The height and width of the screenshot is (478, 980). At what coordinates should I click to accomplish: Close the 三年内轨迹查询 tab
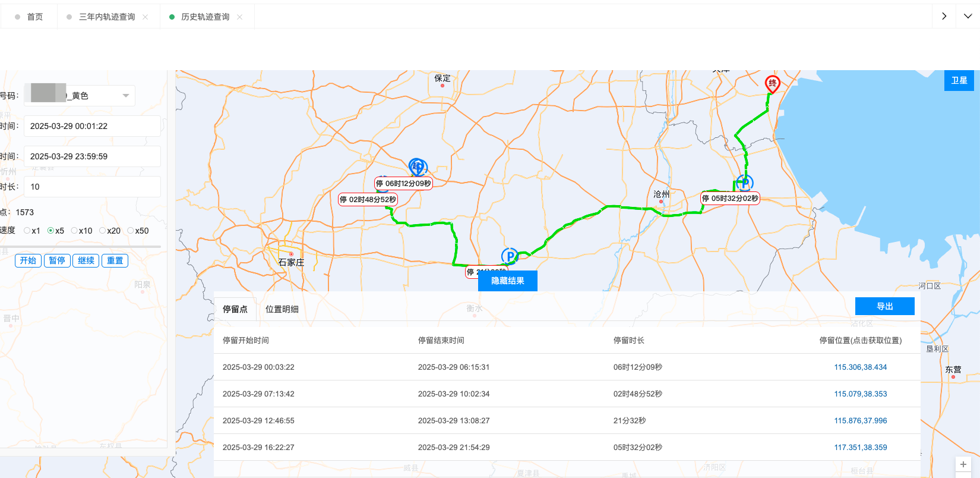(146, 17)
